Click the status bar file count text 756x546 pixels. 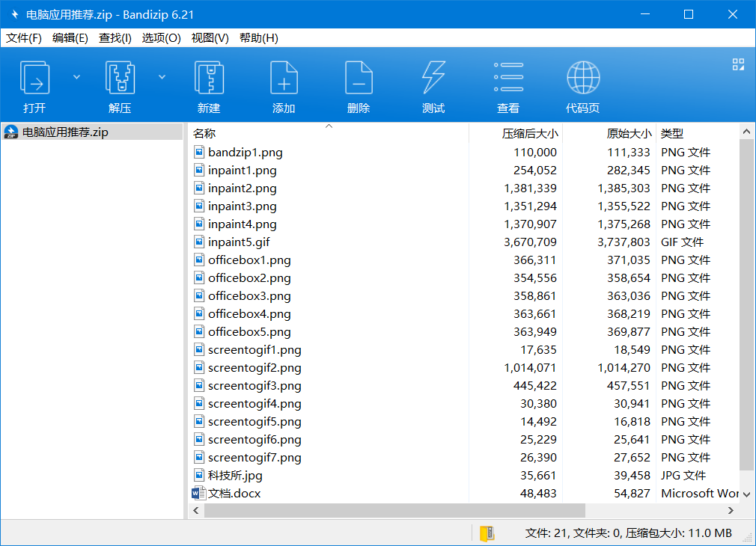click(628, 533)
